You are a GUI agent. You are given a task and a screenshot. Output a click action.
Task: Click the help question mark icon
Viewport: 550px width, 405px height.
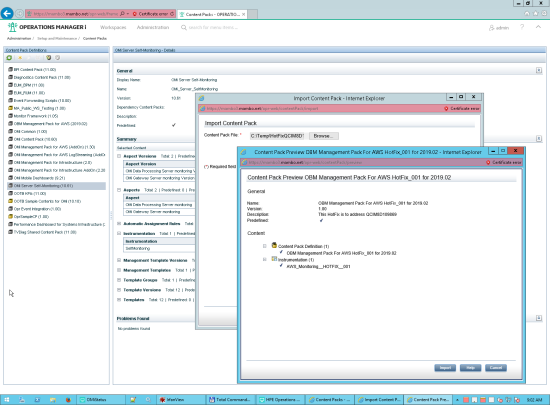pyautogui.click(x=522, y=27)
